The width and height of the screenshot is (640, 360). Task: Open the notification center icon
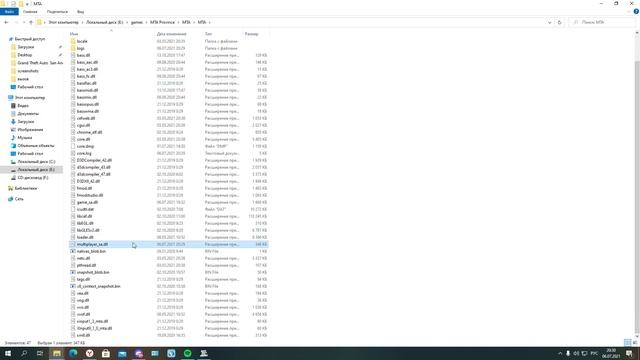pyautogui.click(x=629, y=353)
